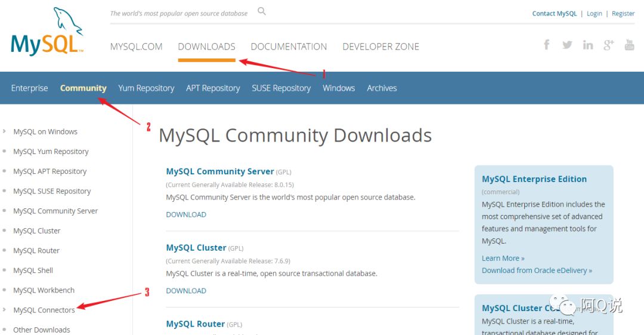Screen dimensions: 644x335
Task: Open MySQL Yum Repository sidebar link
Action: 51,152
